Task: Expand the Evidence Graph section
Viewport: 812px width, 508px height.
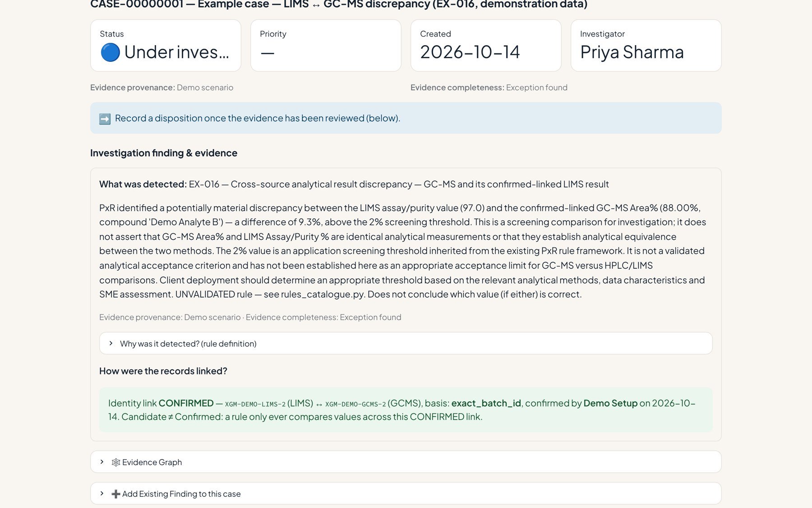Action: [406, 462]
